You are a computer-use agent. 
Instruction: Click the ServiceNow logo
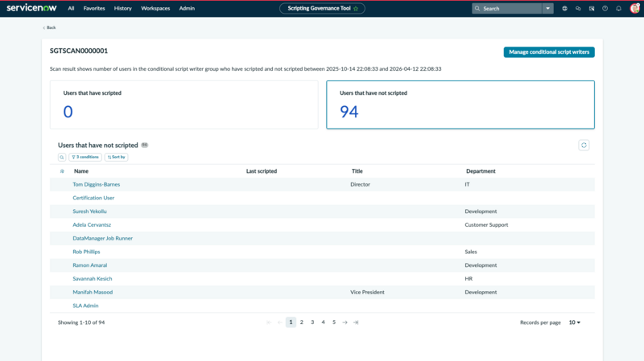pos(31,8)
